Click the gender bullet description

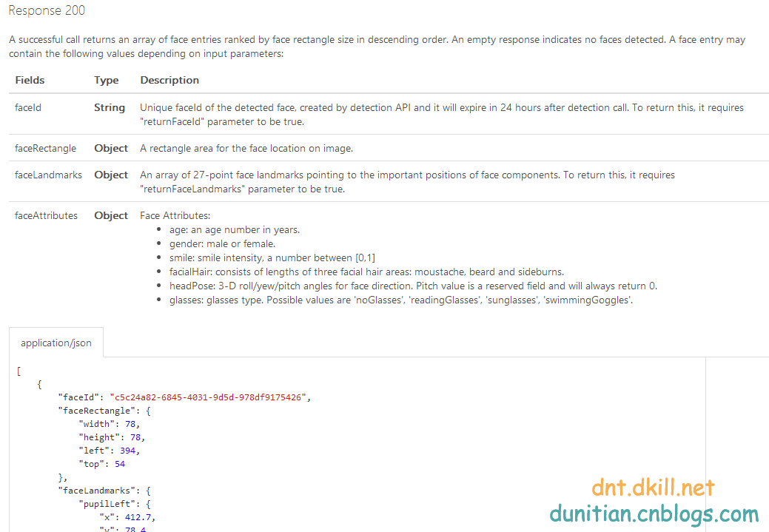[x=222, y=243]
